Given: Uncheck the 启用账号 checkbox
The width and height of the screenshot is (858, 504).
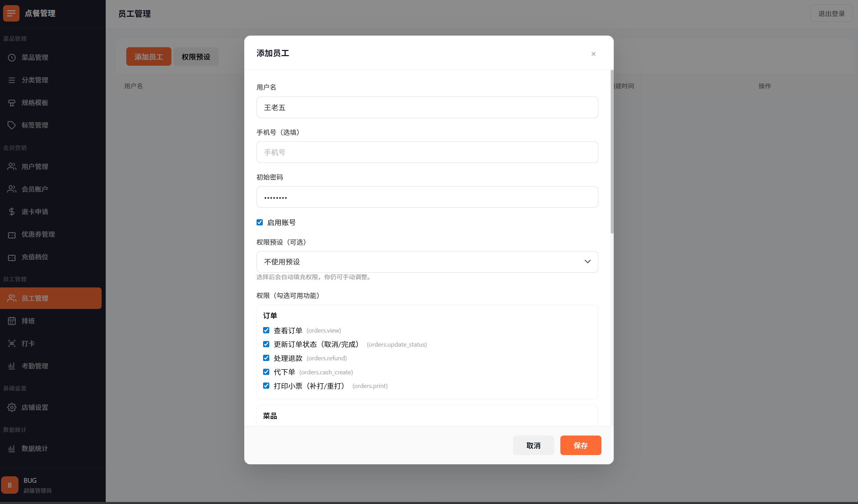Looking at the screenshot, I should (x=260, y=222).
